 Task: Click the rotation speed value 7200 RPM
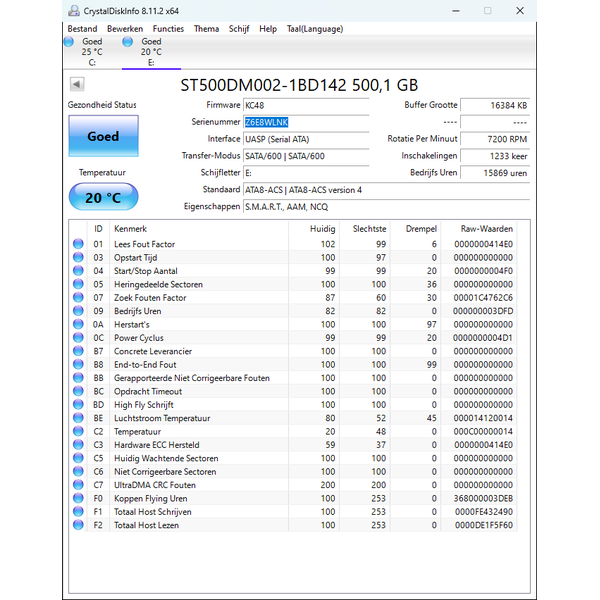point(495,139)
